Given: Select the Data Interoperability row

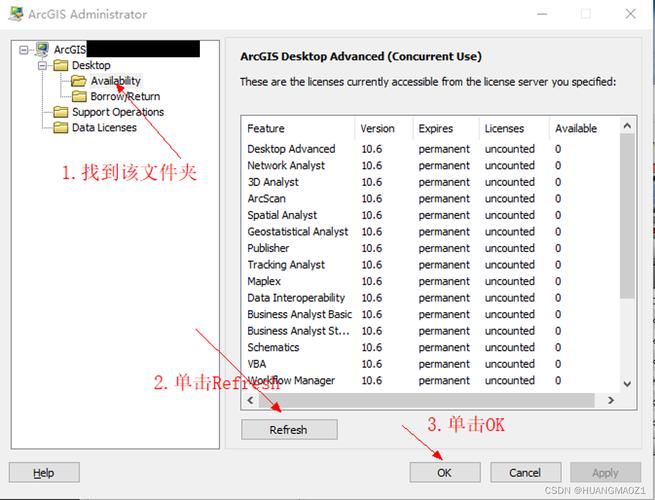Looking at the screenshot, I should pos(431,298).
